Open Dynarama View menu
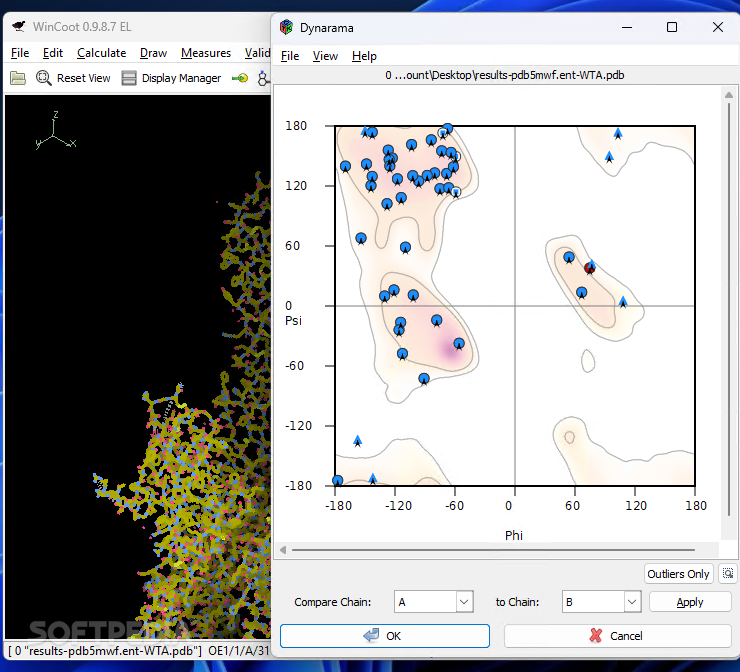 point(325,56)
